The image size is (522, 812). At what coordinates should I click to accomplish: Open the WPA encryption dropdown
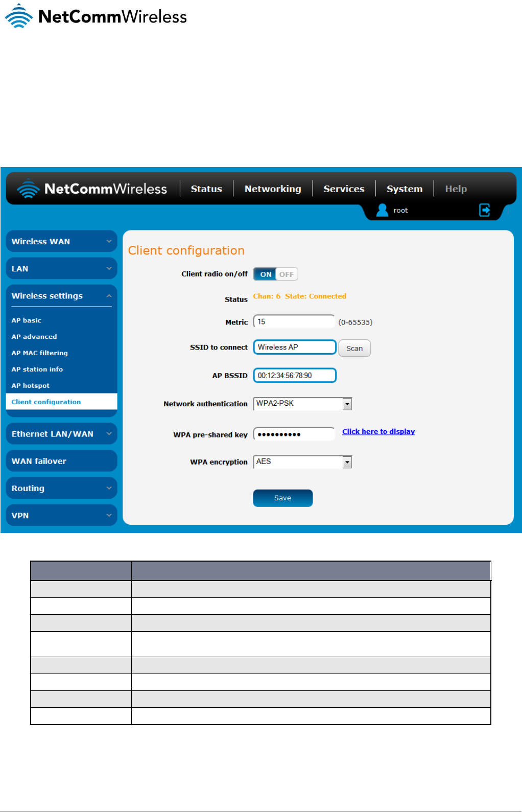(x=302, y=462)
